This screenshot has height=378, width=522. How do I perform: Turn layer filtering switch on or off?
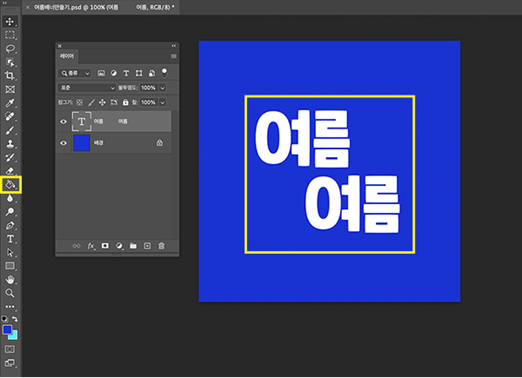pos(164,72)
